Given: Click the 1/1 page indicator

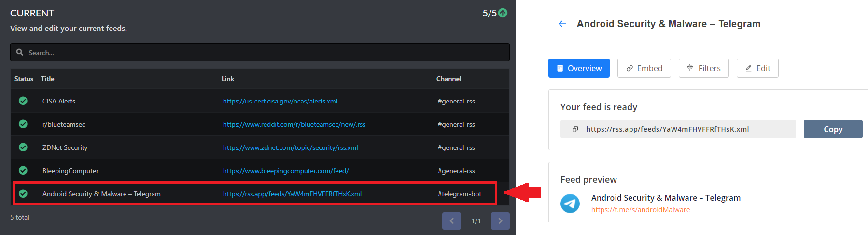Looking at the screenshot, I should pyautogui.click(x=476, y=221).
